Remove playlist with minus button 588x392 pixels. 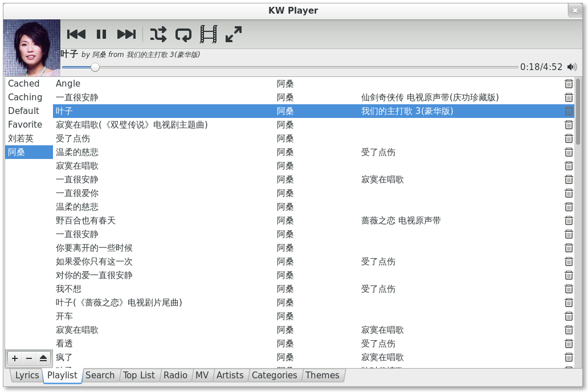[29, 358]
